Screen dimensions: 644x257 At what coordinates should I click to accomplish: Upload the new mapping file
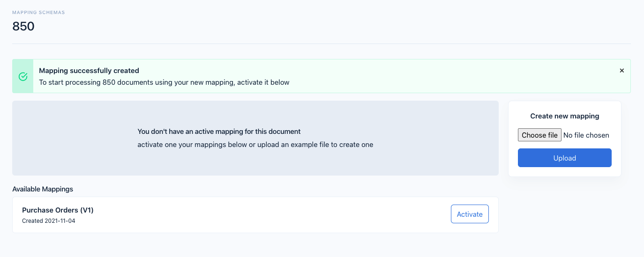pyautogui.click(x=565, y=158)
